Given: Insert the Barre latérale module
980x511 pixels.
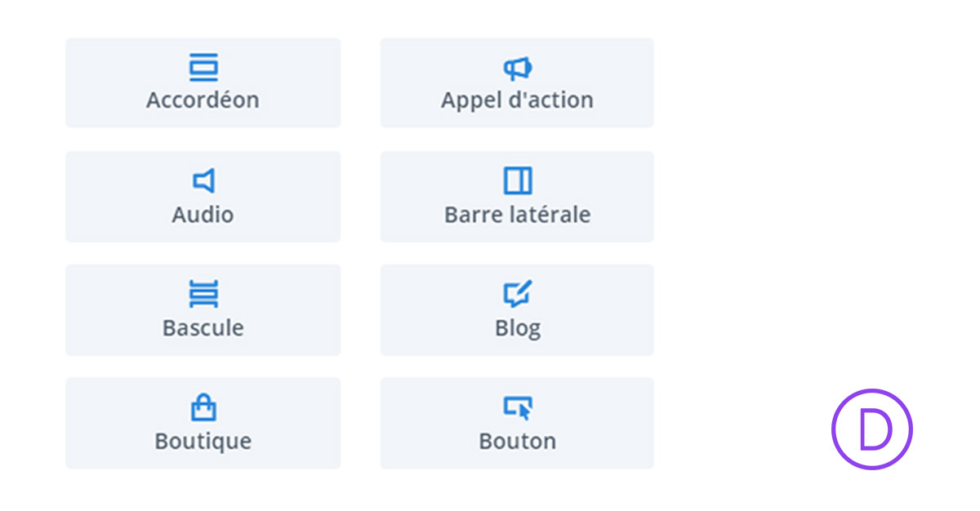Looking at the screenshot, I should (517, 196).
